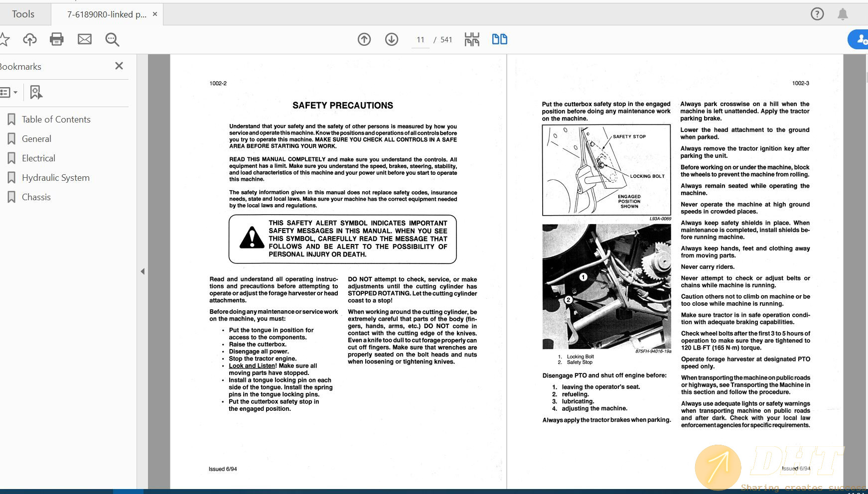
Task: Open the find text magnifier tool
Action: 112,39
